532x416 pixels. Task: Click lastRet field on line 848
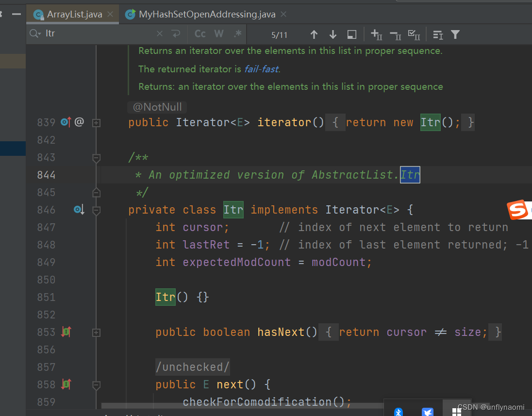pyautogui.click(x=206, y=245)
